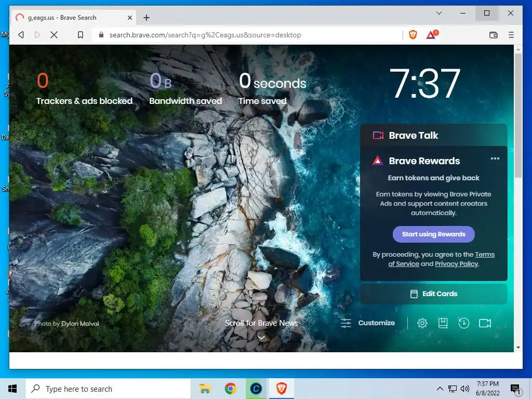Click the 7:37 clock widget
Screen dimensions: 532x399
tap(424, 84)
